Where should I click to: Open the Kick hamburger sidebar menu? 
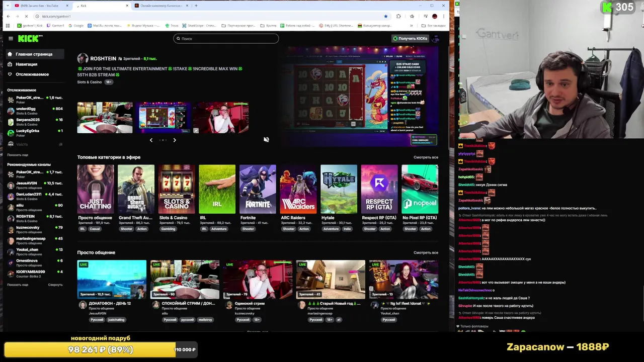(x=11, y=39)
